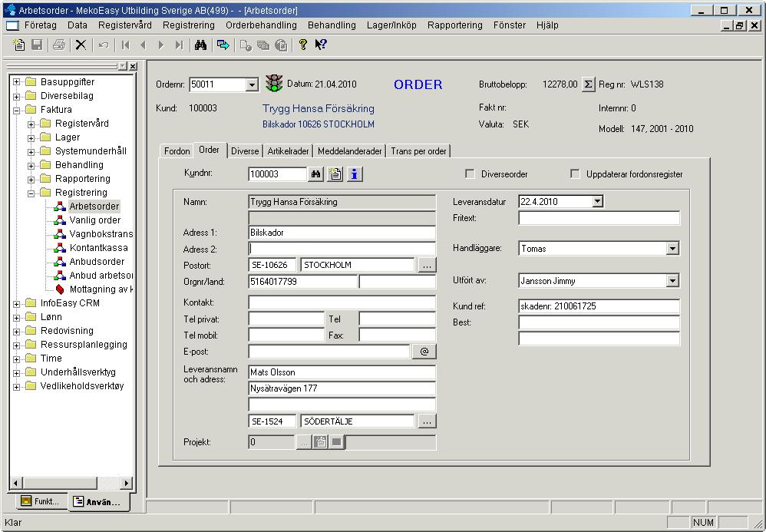
Task: Go to previous record toolbar arrow
Action: coord(143,45)
